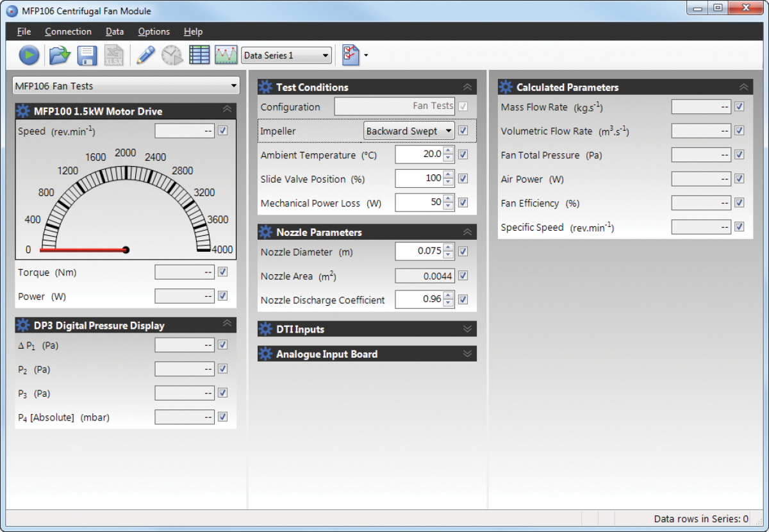Collapse the DP3 Digital Pressure Display panel
Image resolution: width=769 pixels, height=532 pixels.
[x=227, y=324]
